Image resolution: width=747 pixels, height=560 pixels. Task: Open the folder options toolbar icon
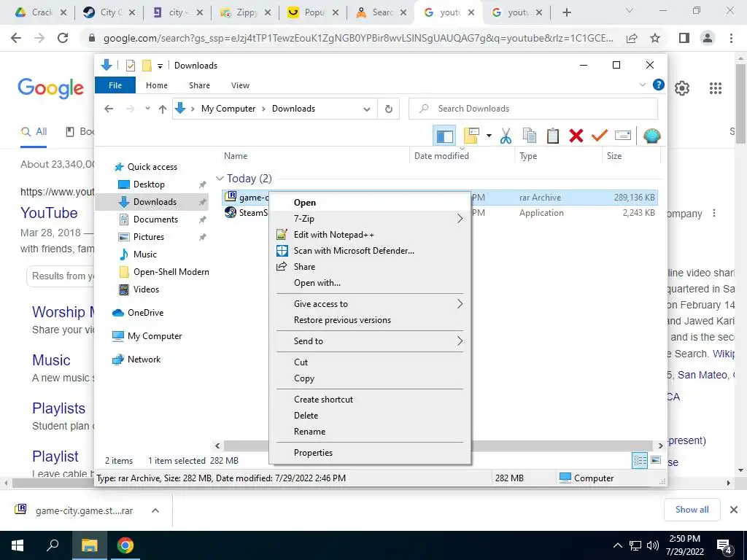(471, 136)
